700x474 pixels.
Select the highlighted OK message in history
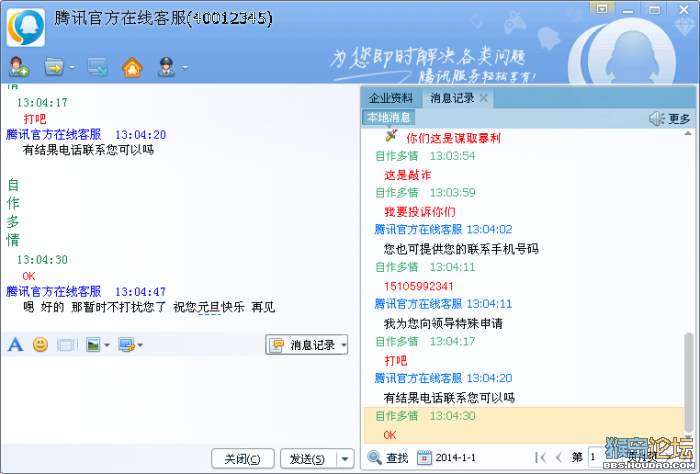coord(523,425)
